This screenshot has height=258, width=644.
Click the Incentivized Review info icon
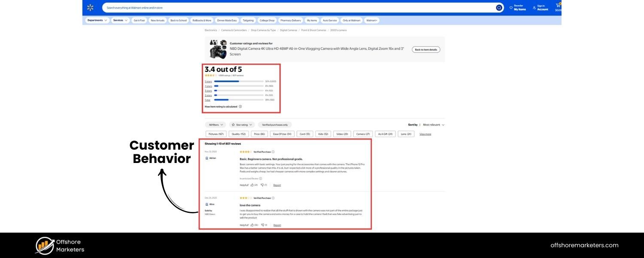coord(260,178)
